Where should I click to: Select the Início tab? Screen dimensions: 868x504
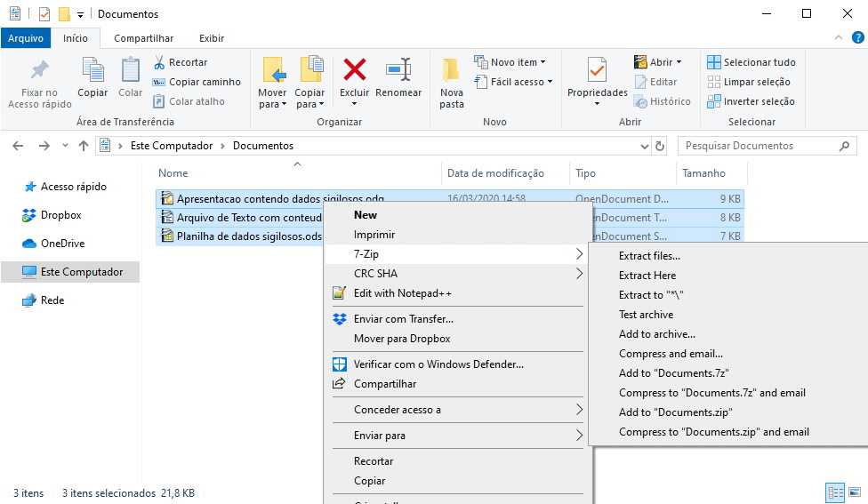pyautogui.click(x=76, y=38)
